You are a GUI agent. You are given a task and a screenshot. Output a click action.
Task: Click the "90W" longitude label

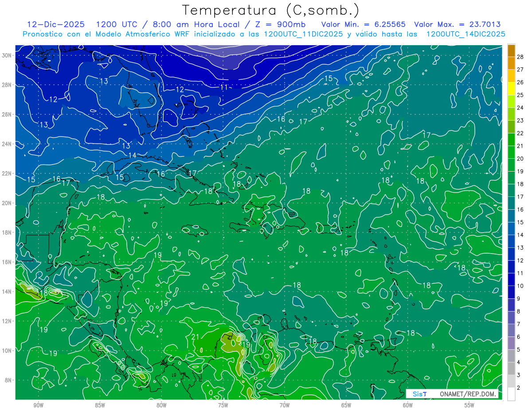coord(39,405)
